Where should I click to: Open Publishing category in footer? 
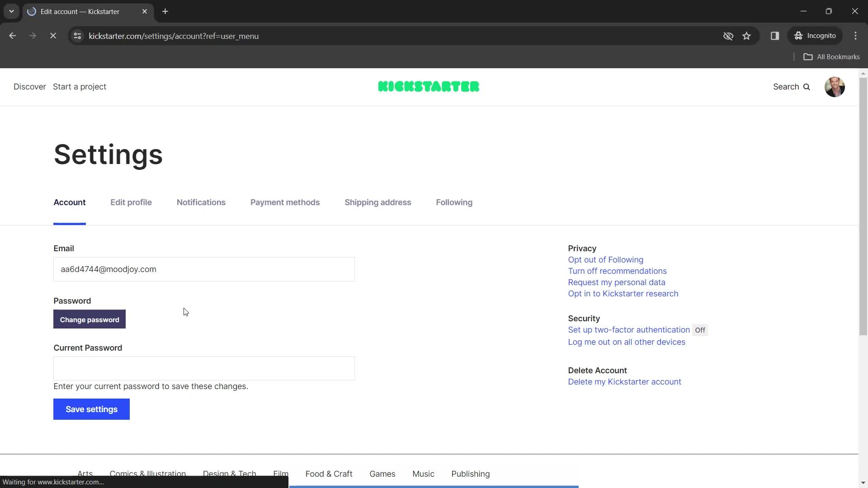tap(471, 474)
